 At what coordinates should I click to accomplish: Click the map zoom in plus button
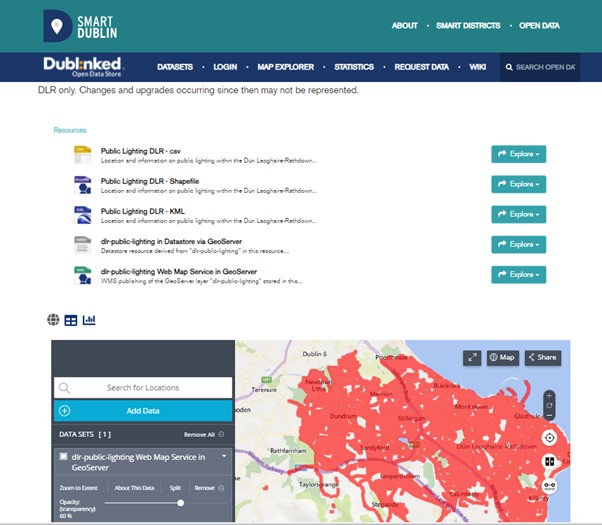pos(548,396)
